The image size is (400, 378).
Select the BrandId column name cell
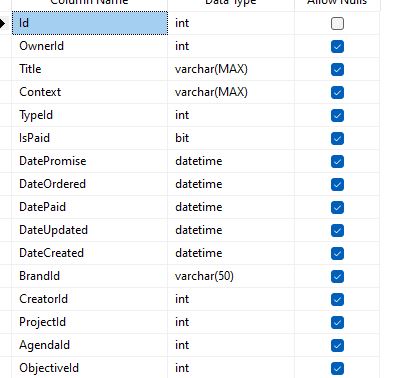pos(90,276)
